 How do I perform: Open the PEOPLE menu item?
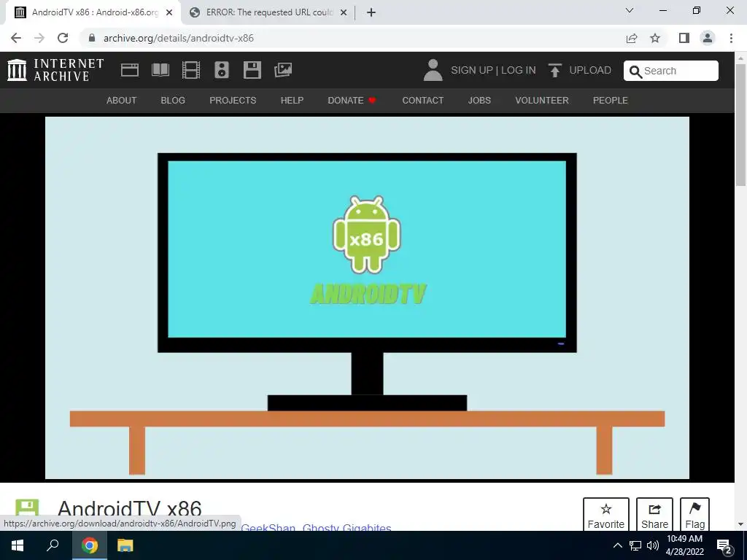(x=611, y=101)
